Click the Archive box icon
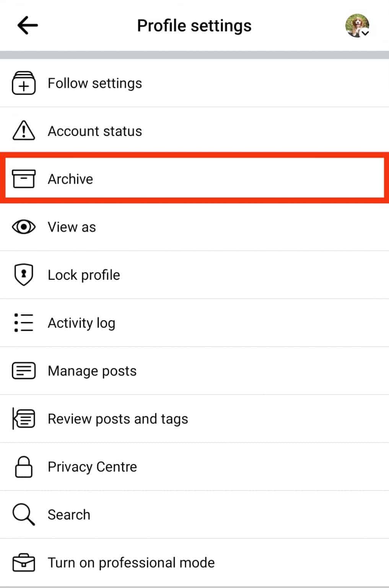The image size is (389, 588). (x=24, y=179)
